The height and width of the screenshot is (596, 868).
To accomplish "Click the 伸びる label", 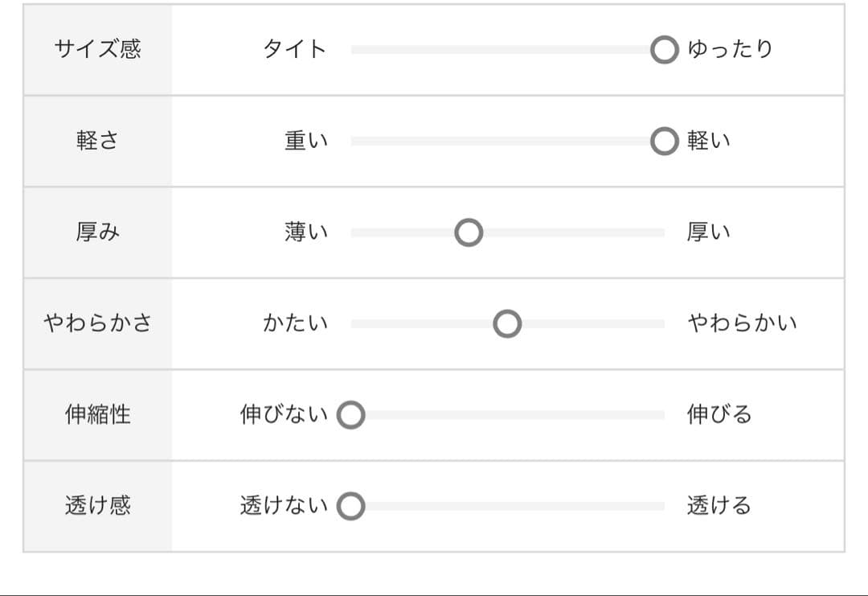I will 719,415.
